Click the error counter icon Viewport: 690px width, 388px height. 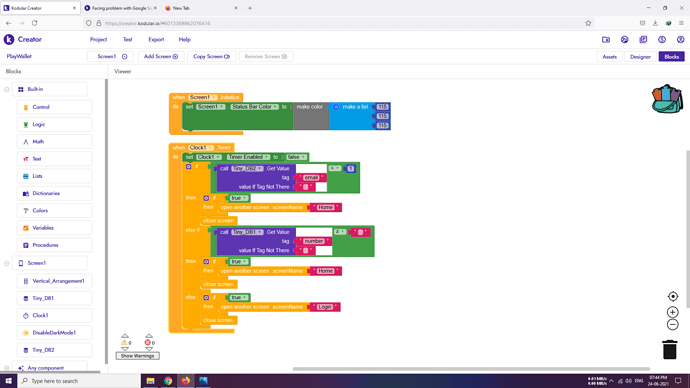[x=147, y=343]
